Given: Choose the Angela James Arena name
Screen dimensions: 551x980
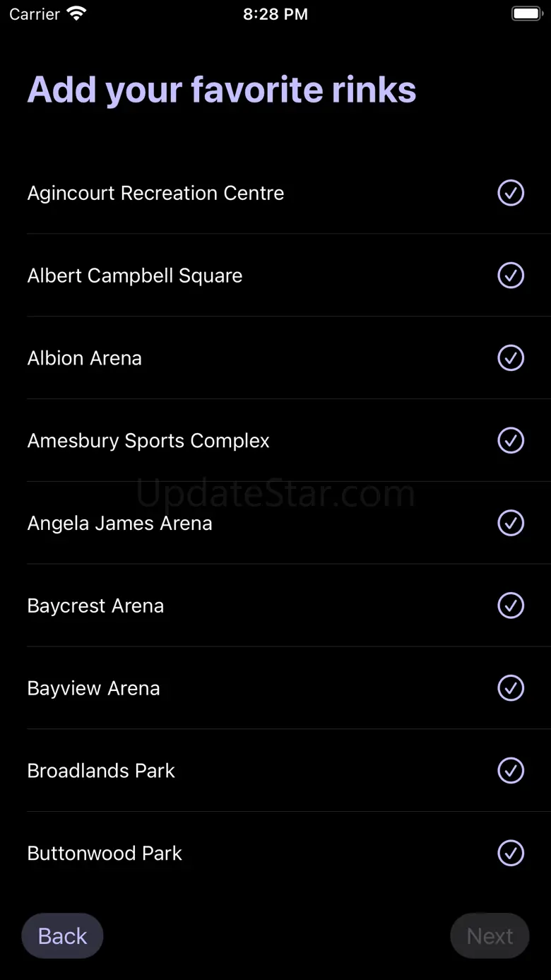Looking at the screenshot, I should (x=120, y=524).
